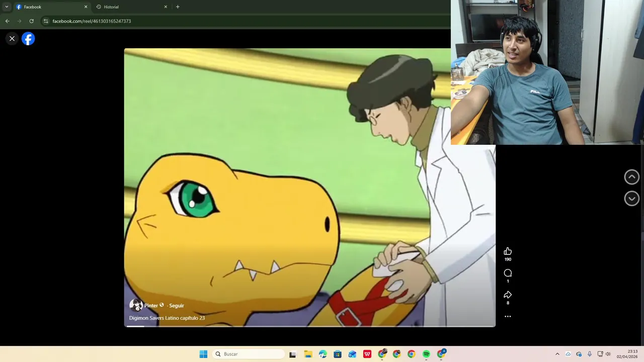644x362 pixels.
Task: Switch to the Historial browser tab
Action: click(131, 7)
